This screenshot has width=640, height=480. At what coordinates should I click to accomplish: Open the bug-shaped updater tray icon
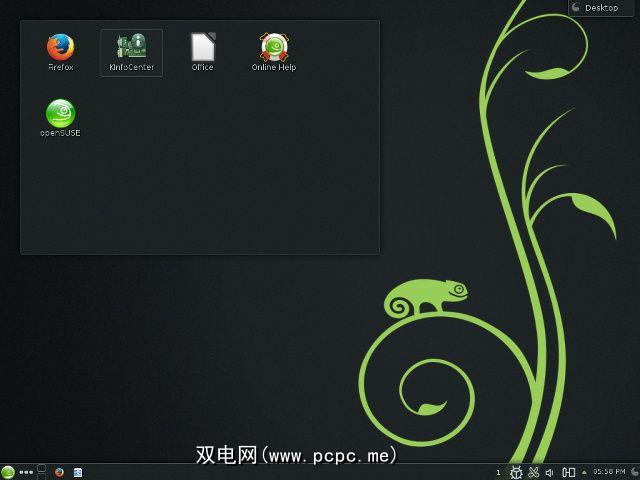[516, 473]
